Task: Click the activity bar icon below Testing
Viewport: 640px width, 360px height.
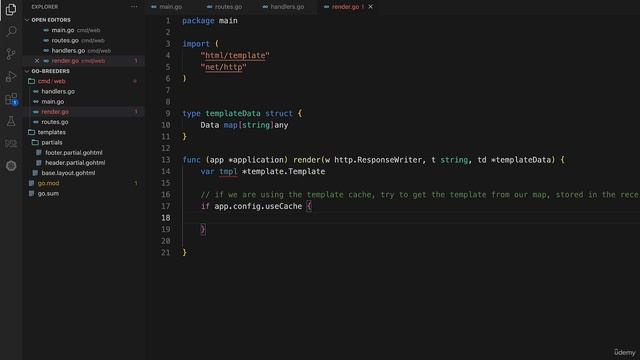Action: [11, 143]
